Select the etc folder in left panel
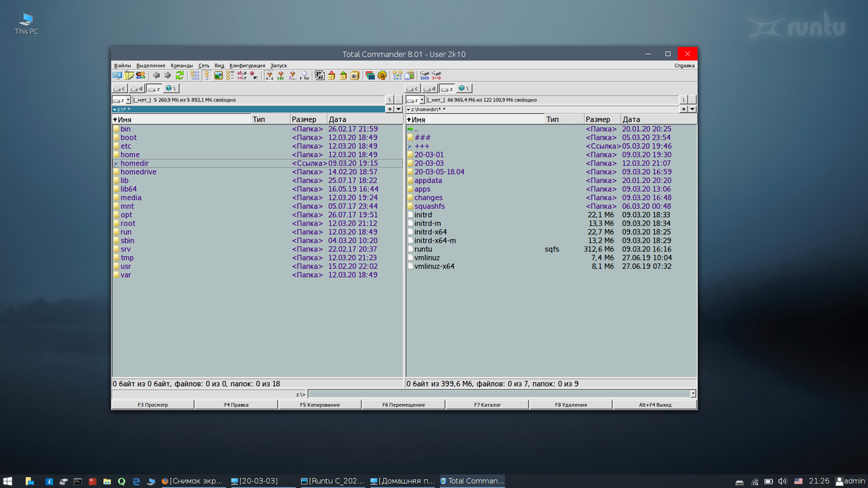Screen dimensions: 868x488 tap(257, 146)
